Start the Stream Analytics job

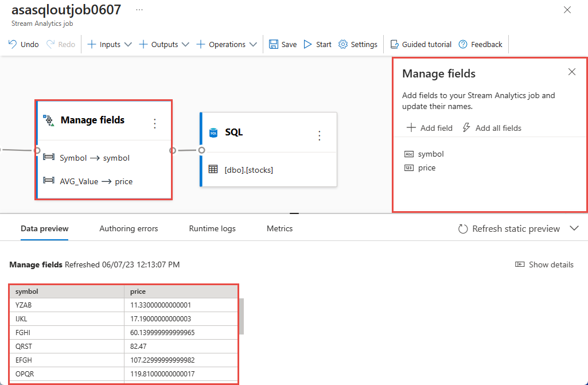click(317, 44)
